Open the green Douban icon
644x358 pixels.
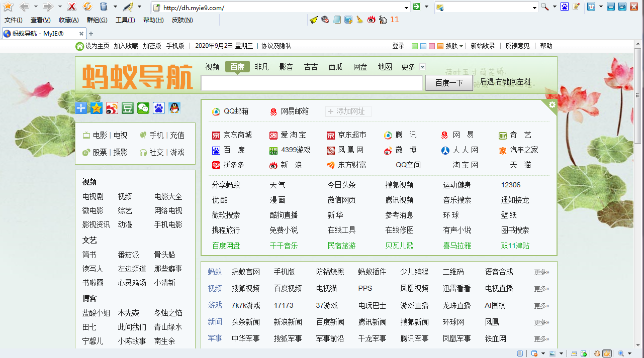128,108
